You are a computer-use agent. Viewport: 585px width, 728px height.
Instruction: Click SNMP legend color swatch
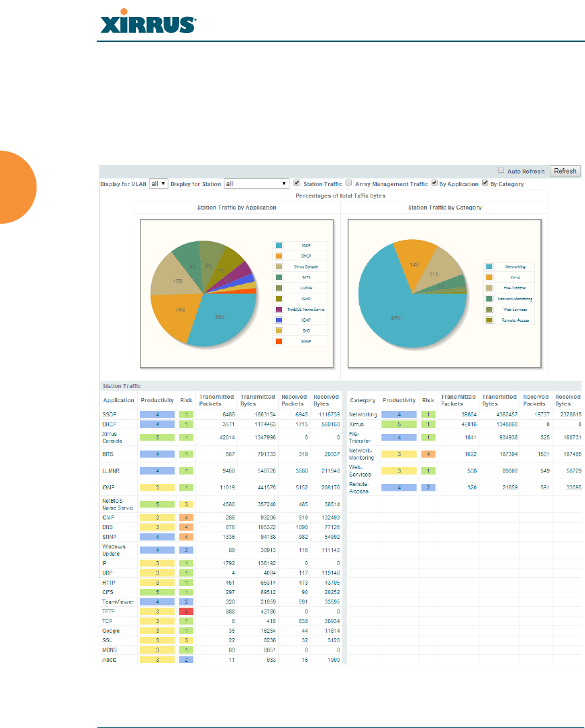click(x=279, y=341)
